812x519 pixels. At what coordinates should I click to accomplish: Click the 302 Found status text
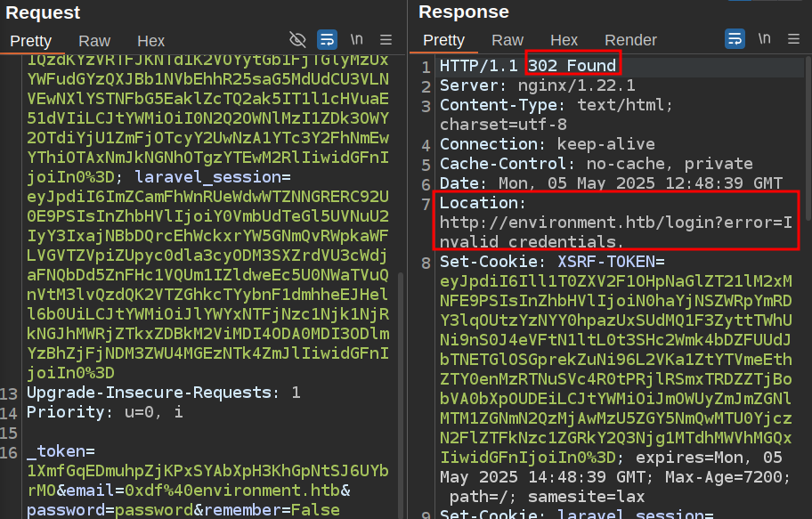pos(572,66)
